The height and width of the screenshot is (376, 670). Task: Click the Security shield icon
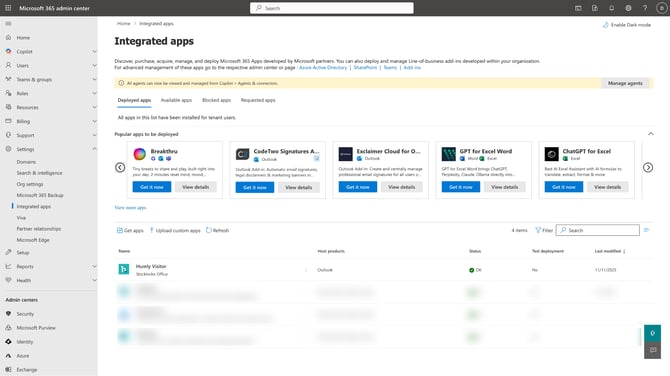click(9, 314)
